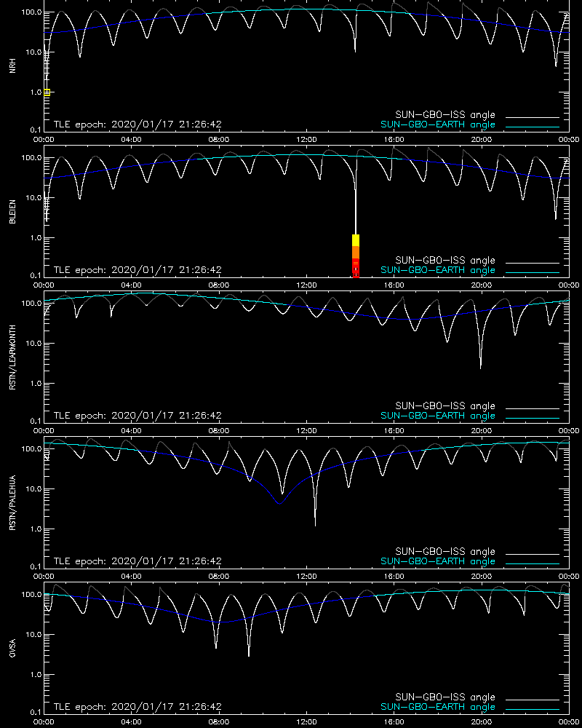Click SUN-GBO-EARTH angle legend in BLEIEN panel
The image size is (582, 728).
(x=438, y=270)
